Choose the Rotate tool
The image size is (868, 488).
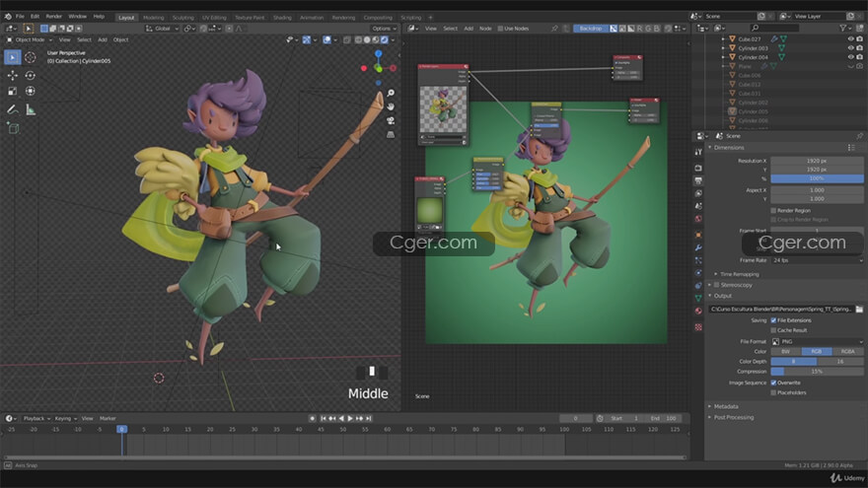(x=31, y=75)
